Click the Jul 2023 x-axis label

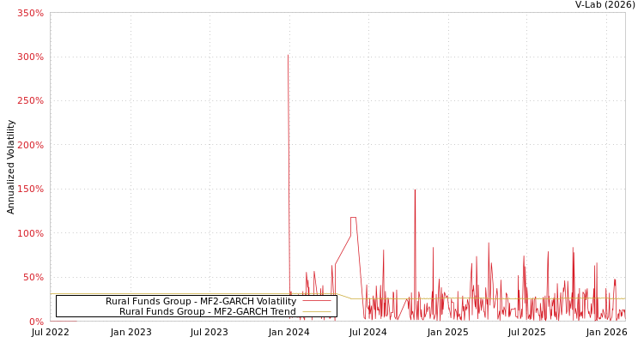(210, 333)
